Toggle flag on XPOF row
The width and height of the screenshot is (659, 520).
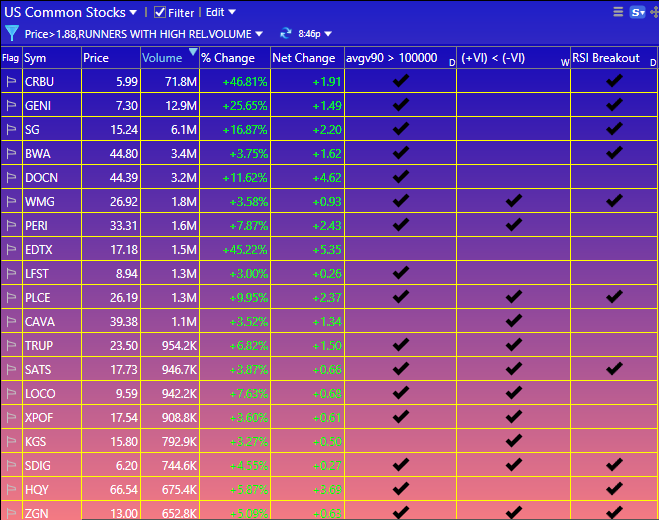pyautogui.click(x=11, y=417)
